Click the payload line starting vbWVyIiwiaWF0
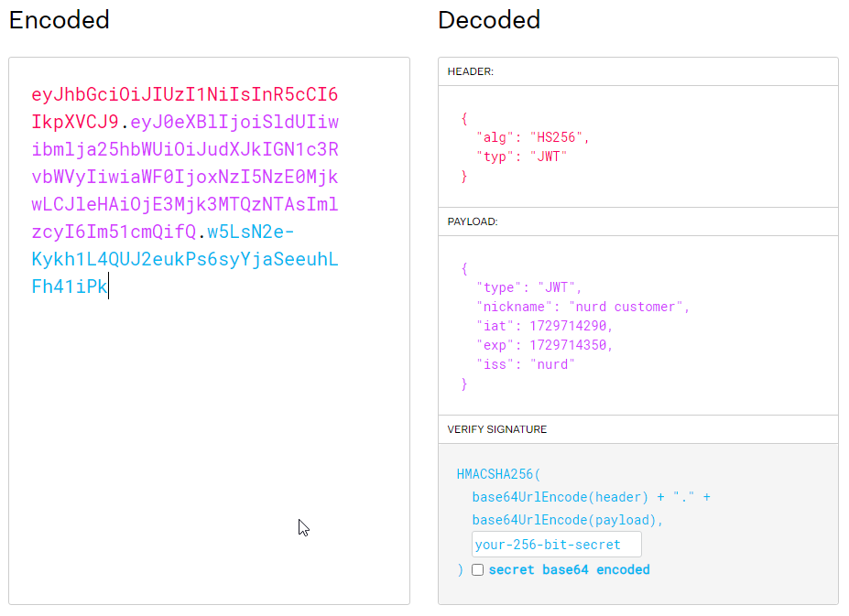This screenshot has height=616, width=849. click(185, 177)
